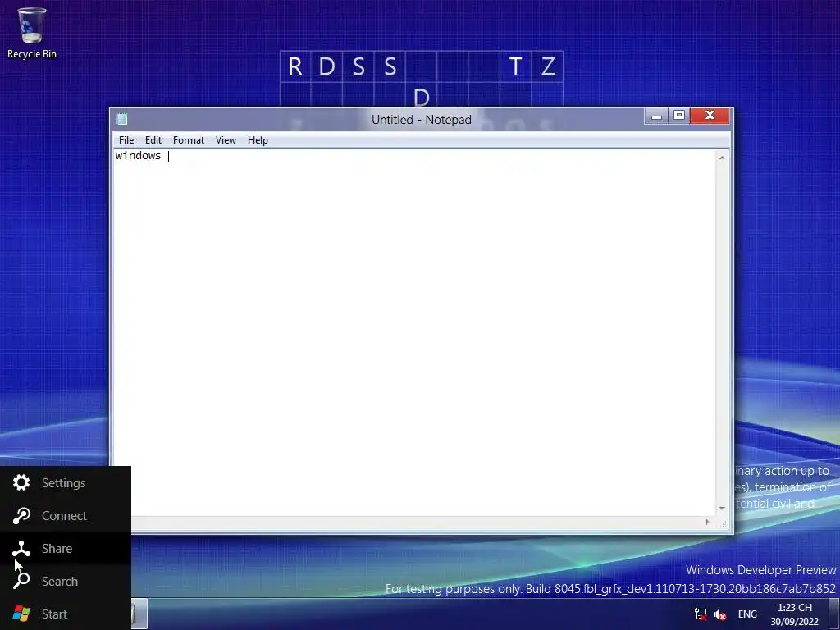The width and height of the screenshot is (840, 630).
Task: Click the 'Untitled - Notepad' title text
Action: [422, 120]
